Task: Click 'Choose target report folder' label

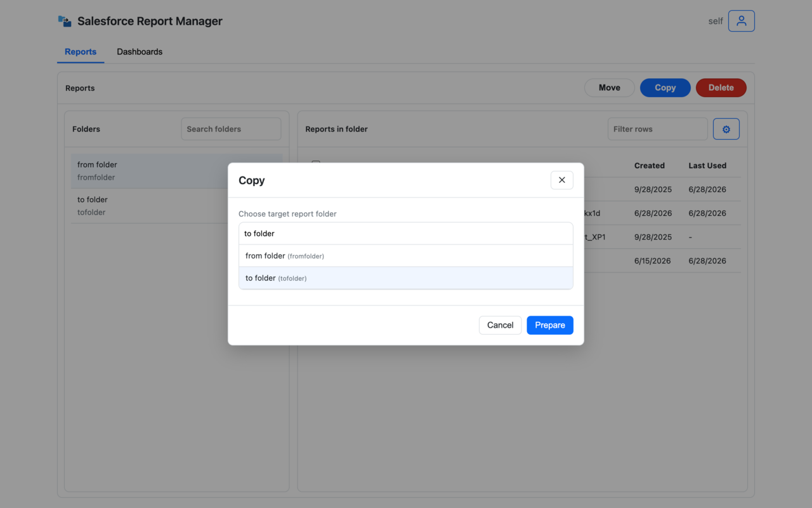Action: click(x=287, y=214)
